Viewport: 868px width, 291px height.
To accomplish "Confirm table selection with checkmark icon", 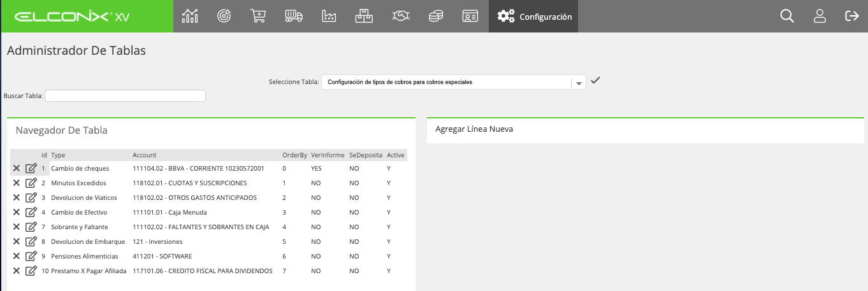I will tap(595, 80).
